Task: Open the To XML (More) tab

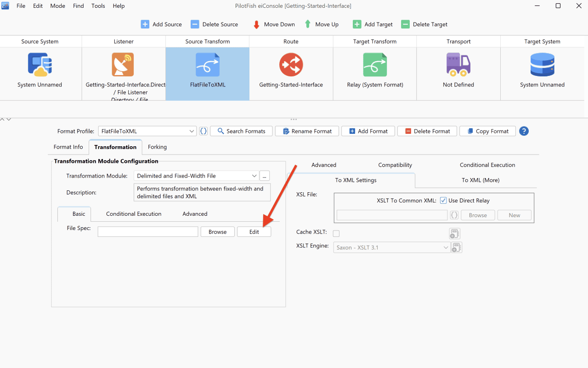Action: pos(481,180)
